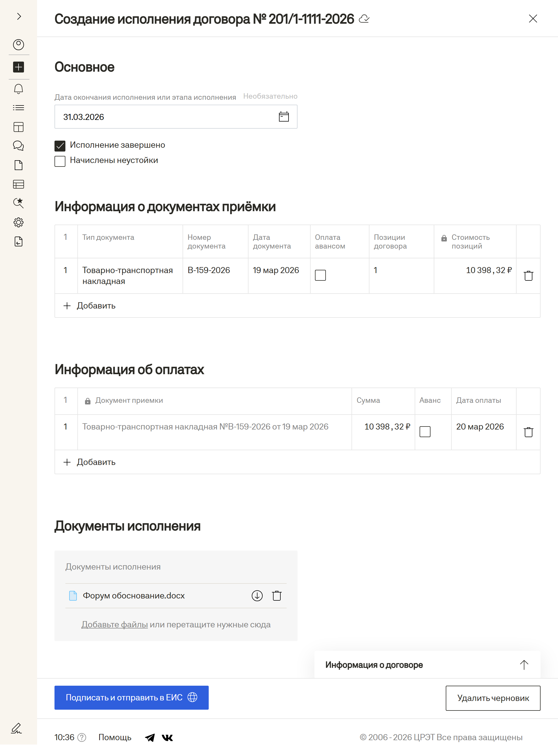The height and width of the screenshot is (756, 558).
Task: Open the calendar date picker
Action: [284, 117]
